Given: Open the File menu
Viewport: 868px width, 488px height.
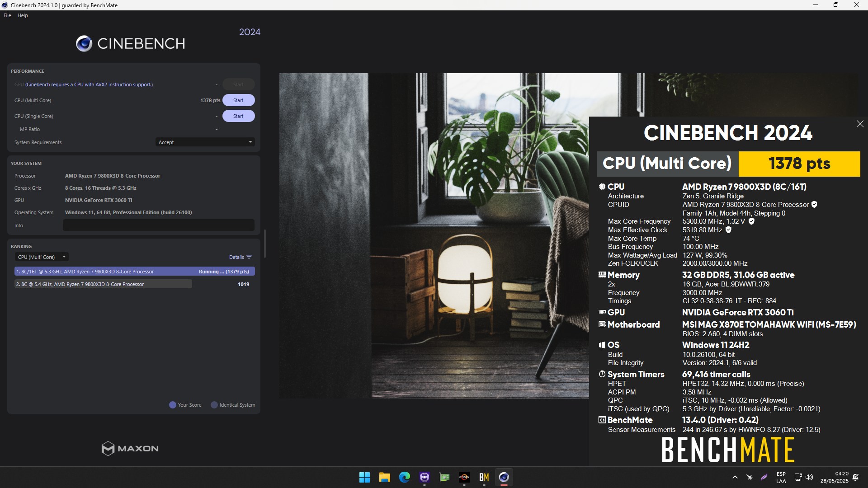Looking at the screenshot, I should [x=7, y=15].
